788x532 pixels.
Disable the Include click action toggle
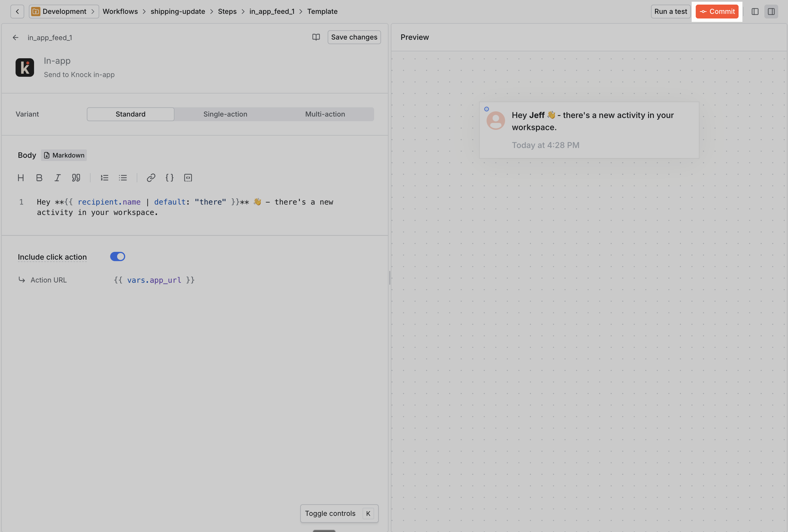point(118,256)
